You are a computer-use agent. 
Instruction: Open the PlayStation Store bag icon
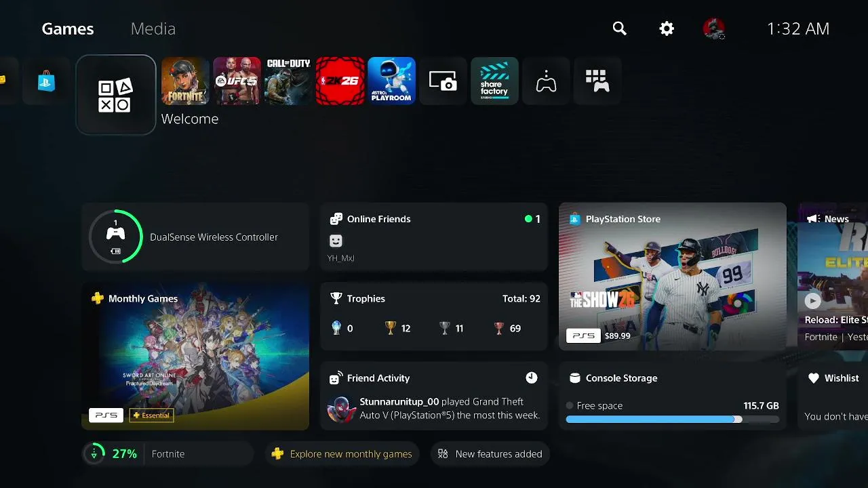46,81
